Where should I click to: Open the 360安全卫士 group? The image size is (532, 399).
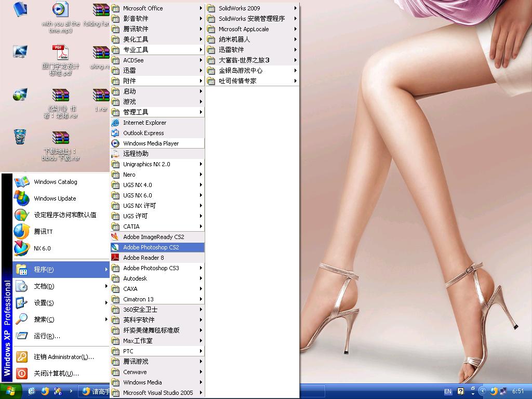[157, 310]
